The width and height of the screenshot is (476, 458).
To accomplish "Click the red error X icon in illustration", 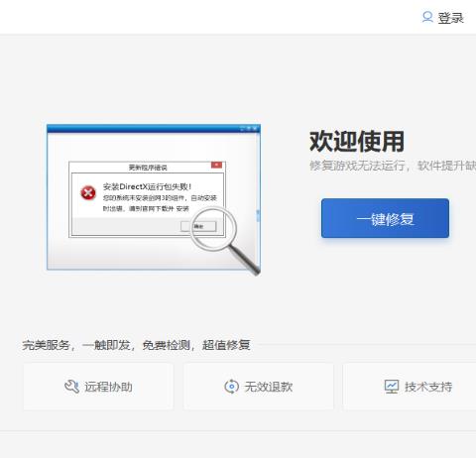I will point(88,193).
